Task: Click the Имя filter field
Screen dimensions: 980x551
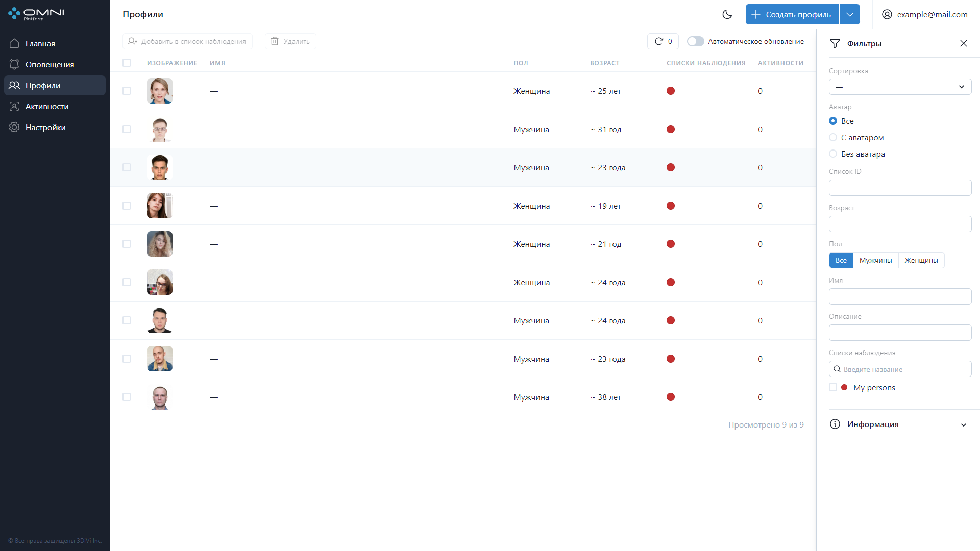Action: click(x=900, y=296)
